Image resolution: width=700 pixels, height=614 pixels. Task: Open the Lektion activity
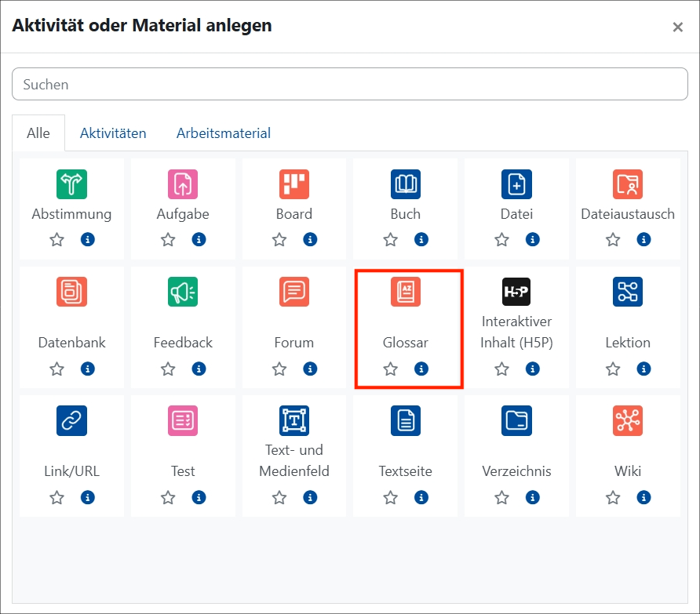pos(627,292)
